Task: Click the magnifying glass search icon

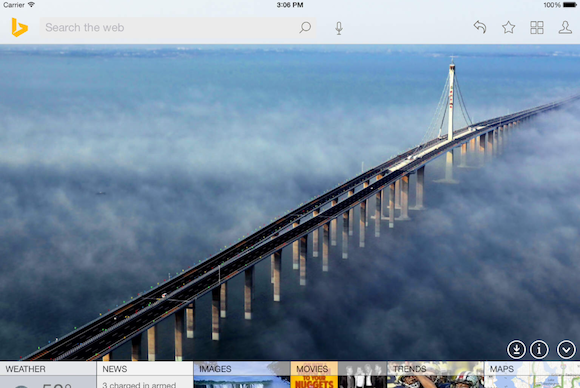Action: [305, 27]
